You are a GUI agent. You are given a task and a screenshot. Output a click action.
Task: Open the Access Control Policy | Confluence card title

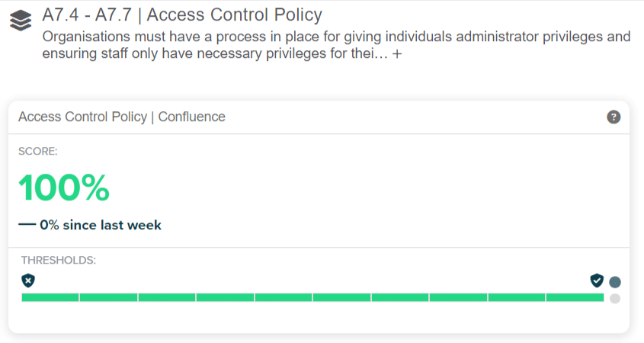click(122, 117)
